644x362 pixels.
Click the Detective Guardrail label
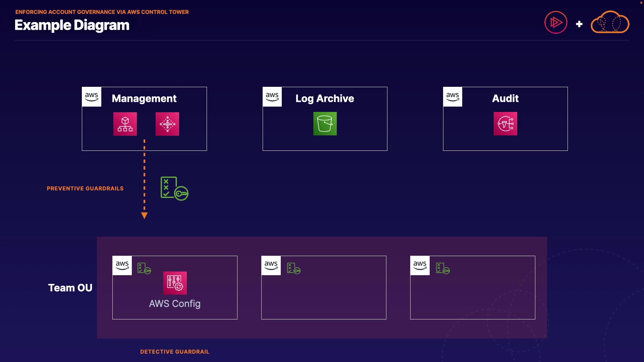point(174,352)
